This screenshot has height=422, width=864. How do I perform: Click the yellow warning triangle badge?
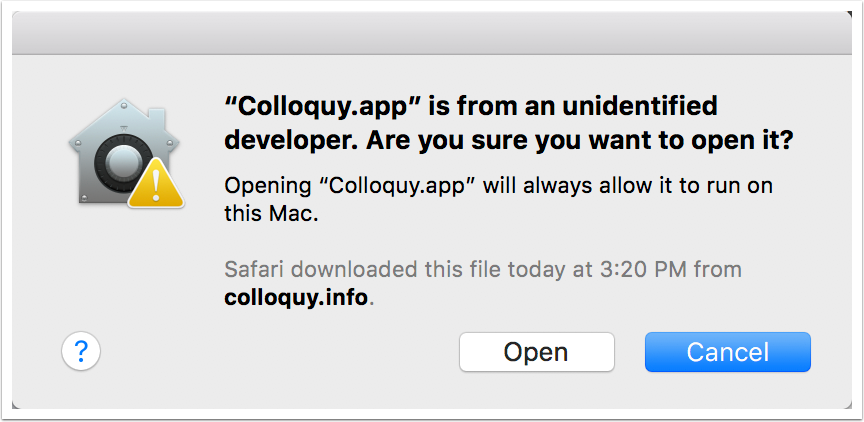point(156,183)
